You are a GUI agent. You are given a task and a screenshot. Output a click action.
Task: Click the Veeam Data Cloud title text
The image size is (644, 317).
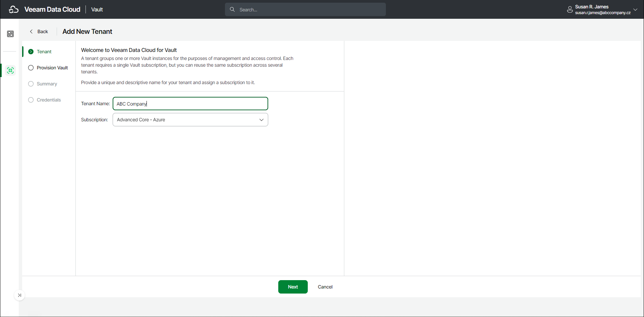click(x=52, y=9)
